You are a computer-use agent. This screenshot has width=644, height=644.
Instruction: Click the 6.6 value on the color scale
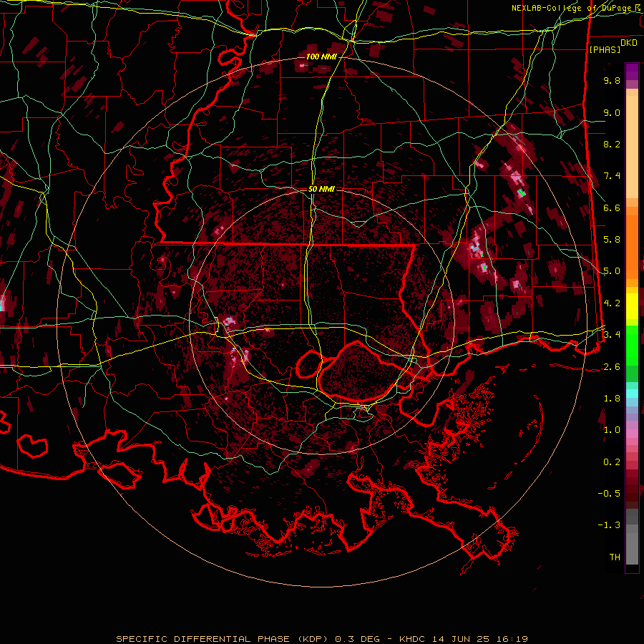[x=612, y=208]
